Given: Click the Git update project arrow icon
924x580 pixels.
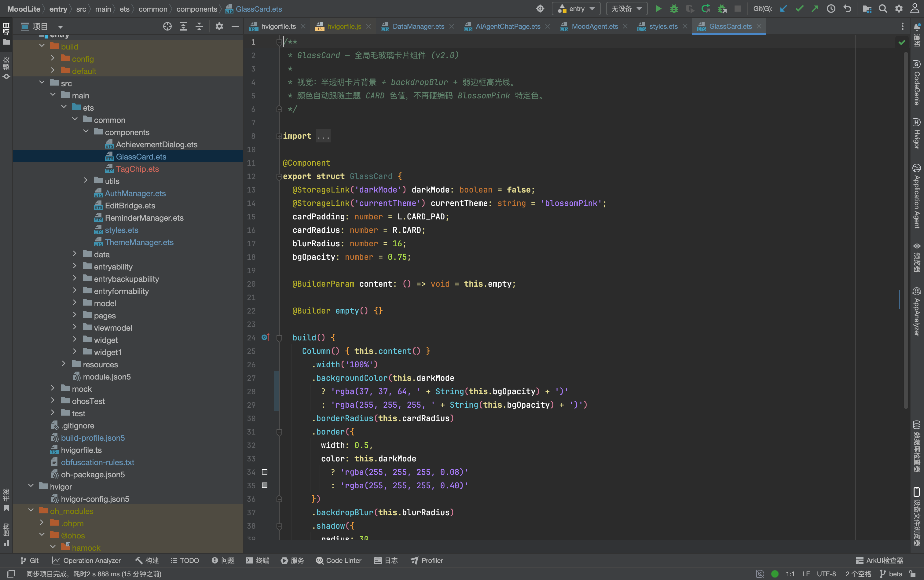Looking at the screenshot, I should point(784,9).
